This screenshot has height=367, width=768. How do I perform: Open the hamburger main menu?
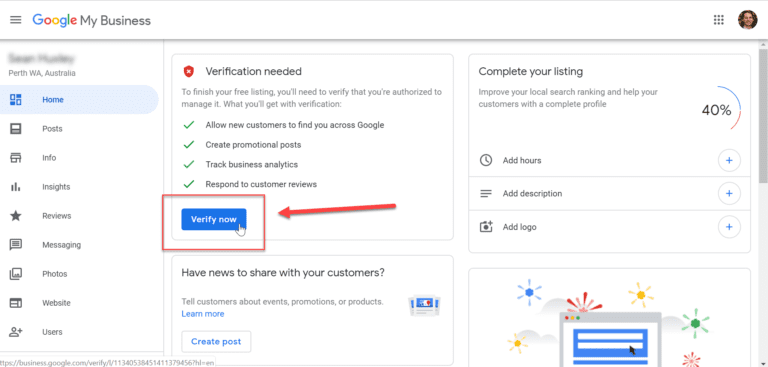tap(16, 20)
